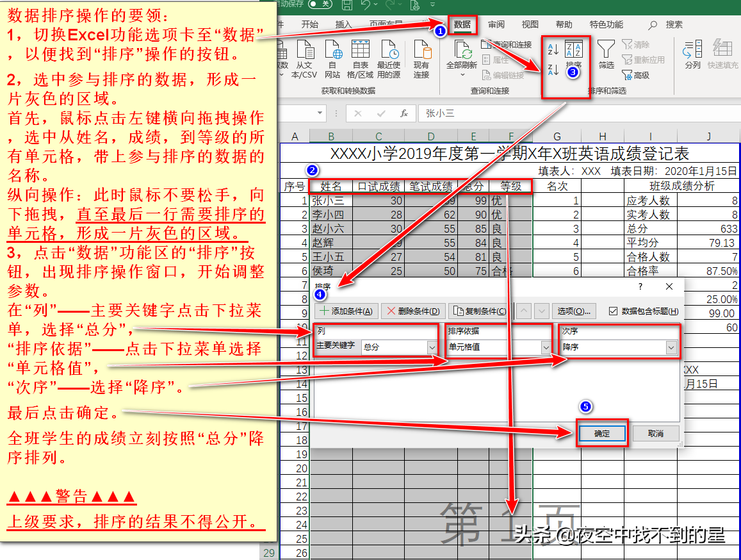Click the formula bar confirm checkmark icon
This screenshot has width=741, height=560.
[381, 113]
